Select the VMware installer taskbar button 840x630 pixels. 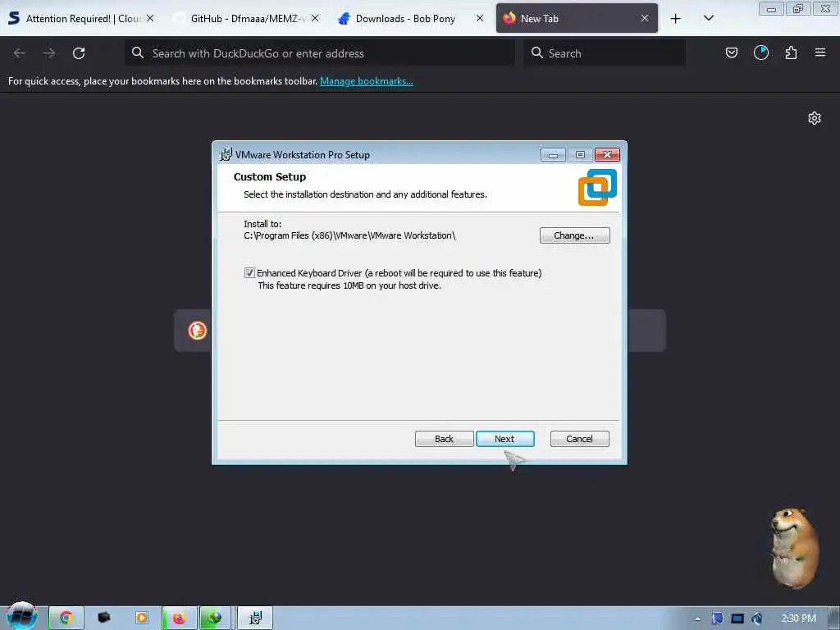256,619
